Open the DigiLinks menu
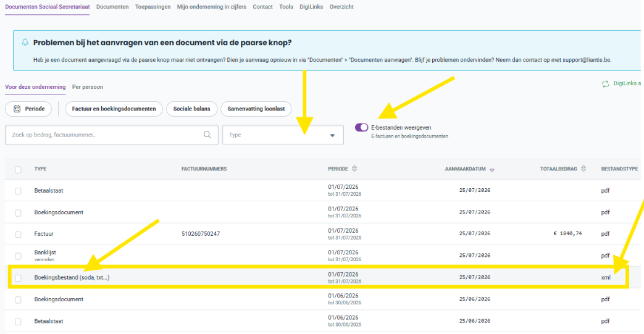Image resolution: width=644 pixels, height=334 pixels. (311, 7)
